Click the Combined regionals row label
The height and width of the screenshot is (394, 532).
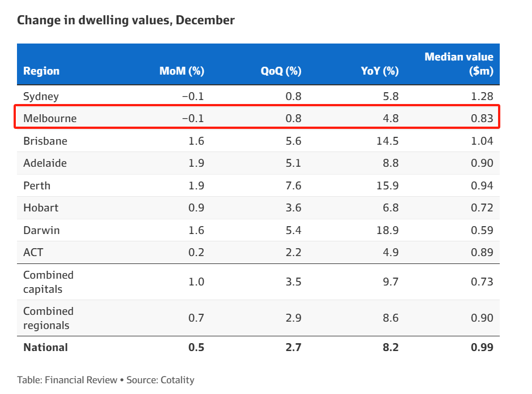tap(48, 318)
